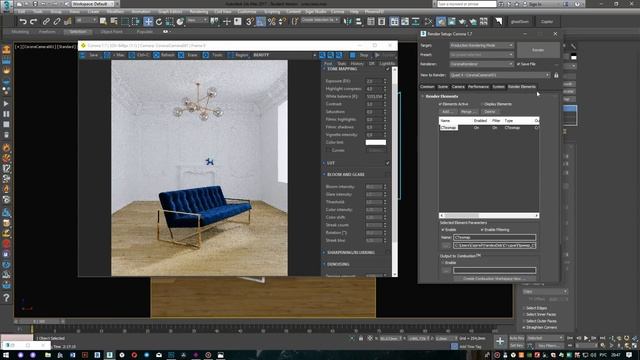Image resolution: width=640 pixels, height=360 pixels.
Task: Click the element Name input field
Action: click(494, 237)
